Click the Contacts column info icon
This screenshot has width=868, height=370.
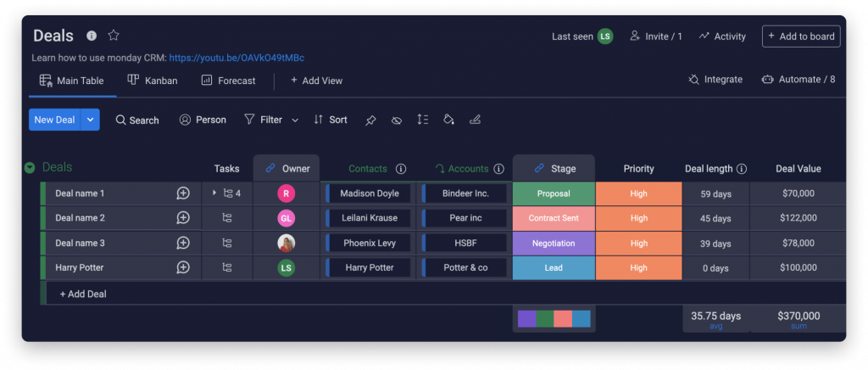click(x=401, y=169)
